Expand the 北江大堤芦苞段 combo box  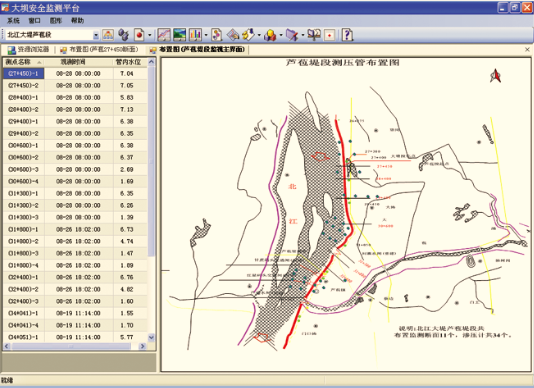96,35
